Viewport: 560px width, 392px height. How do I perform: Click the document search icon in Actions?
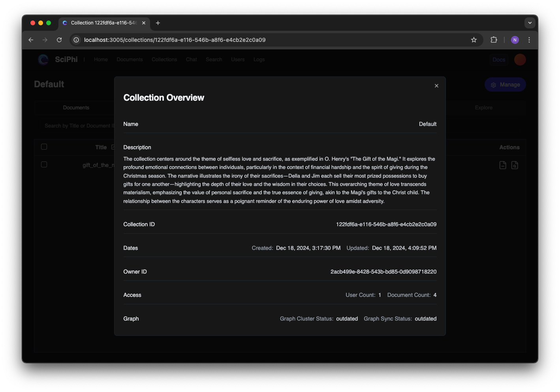(x=515, y=165)
